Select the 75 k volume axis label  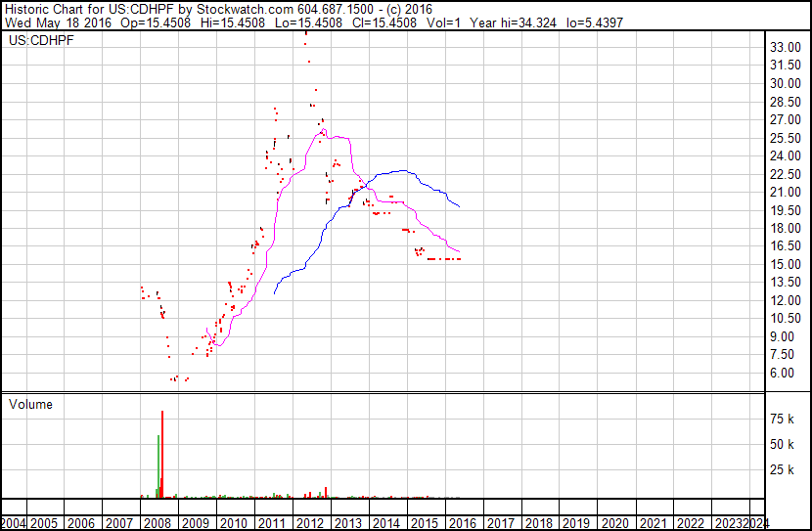(x=783, y=419)
